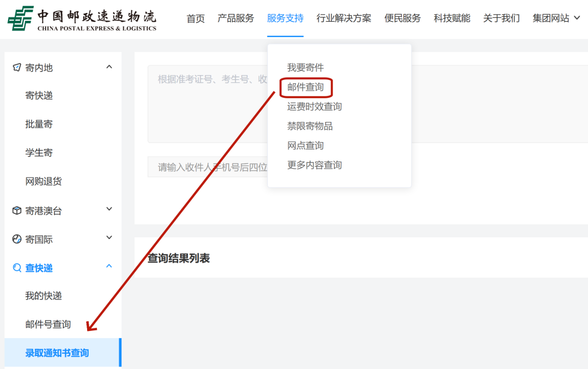
Task: Open 网购退货 in the sidebar
Action: (x=44, y=181)
